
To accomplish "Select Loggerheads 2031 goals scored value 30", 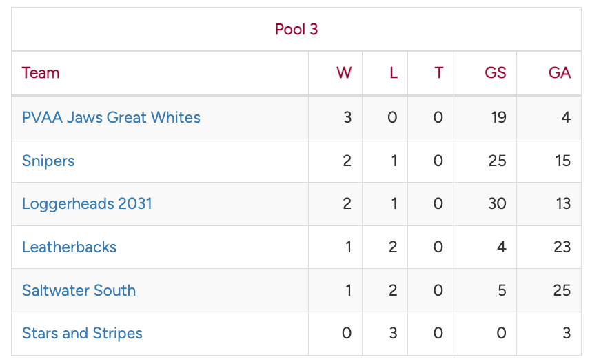I will click(x=496, y=203).
